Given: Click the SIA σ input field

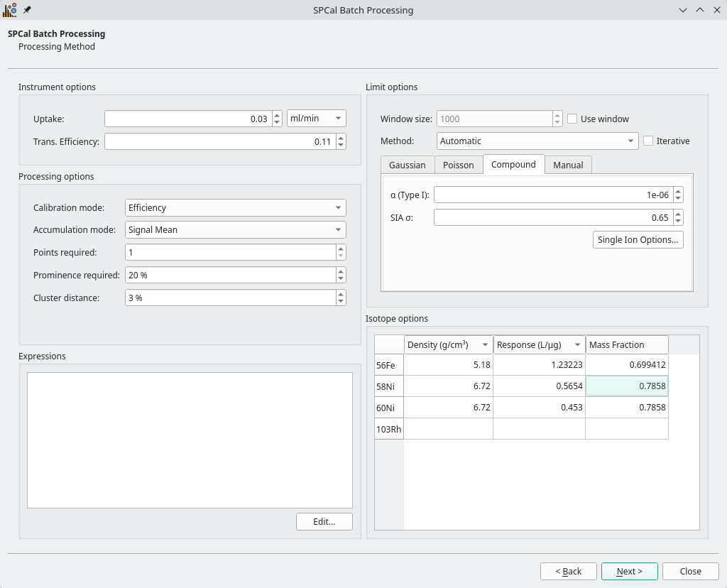Looking at the screenshot, I should pyautogui.click(x=554, y=217).
